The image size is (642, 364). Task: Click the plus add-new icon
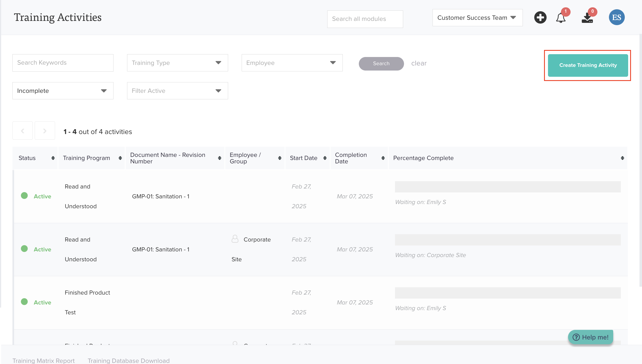[x=540, y=17]
